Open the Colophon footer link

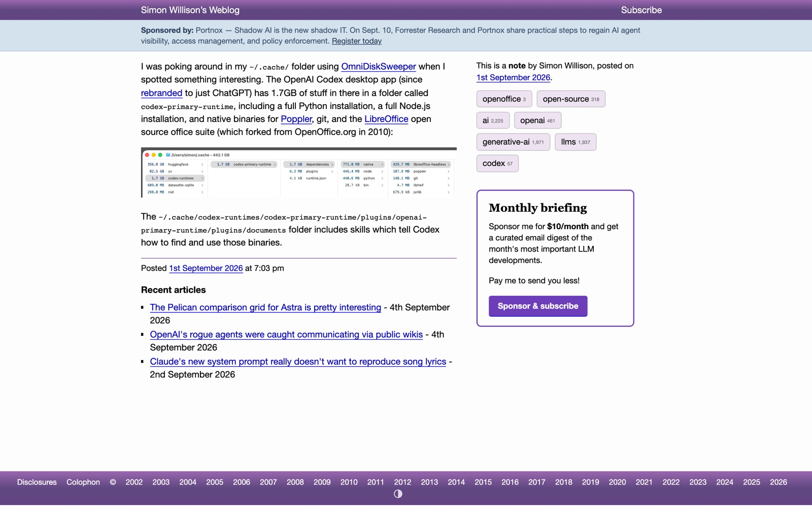[x=83, y=482]
